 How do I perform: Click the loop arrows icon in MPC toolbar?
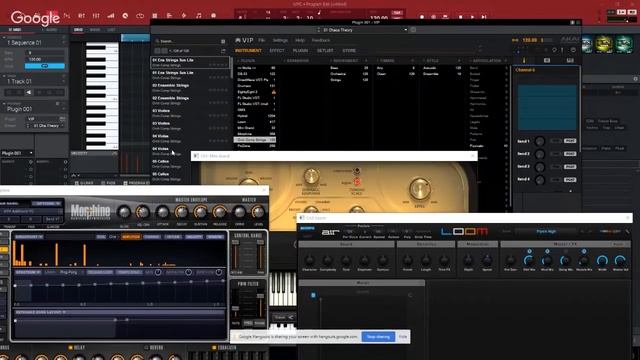click(x=140, y=16)
